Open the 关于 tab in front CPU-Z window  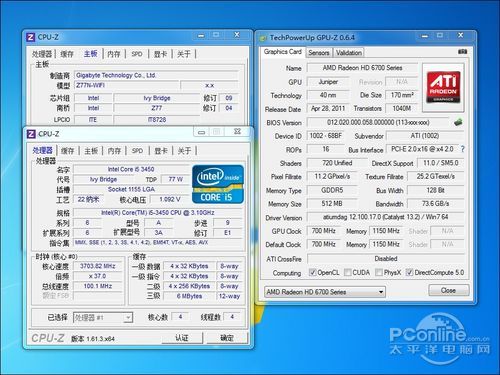point(184,151)
